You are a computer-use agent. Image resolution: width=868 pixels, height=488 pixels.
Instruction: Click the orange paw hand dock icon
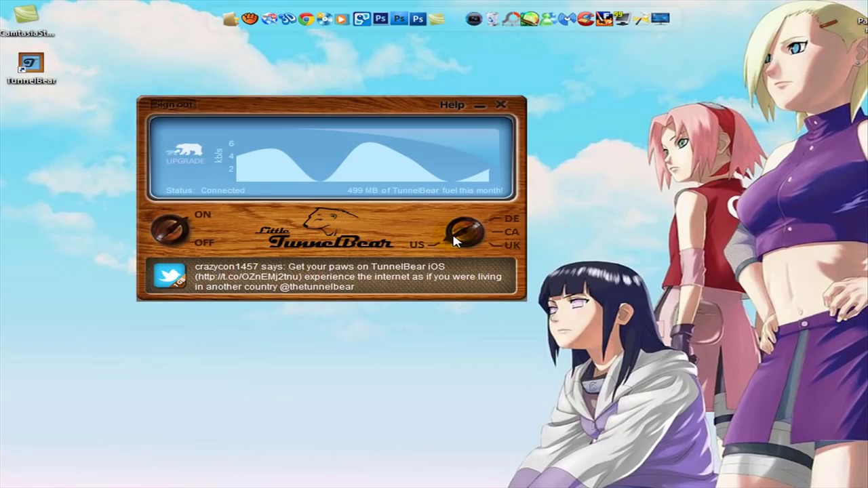(x=250, y=19)
